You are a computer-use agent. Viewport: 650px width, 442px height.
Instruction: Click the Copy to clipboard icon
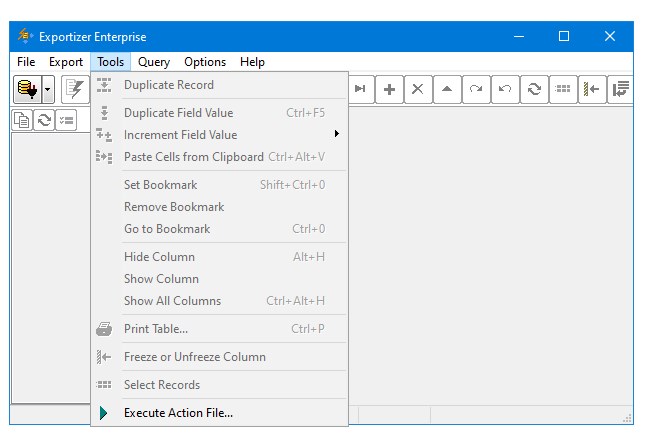pos(22,120)
